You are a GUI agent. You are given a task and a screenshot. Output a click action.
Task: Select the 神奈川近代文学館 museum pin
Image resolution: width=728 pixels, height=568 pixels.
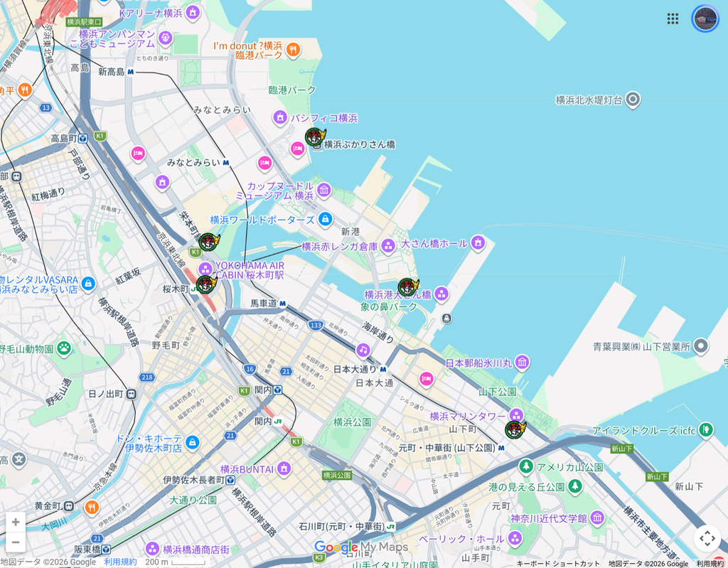tap(597, 518)
